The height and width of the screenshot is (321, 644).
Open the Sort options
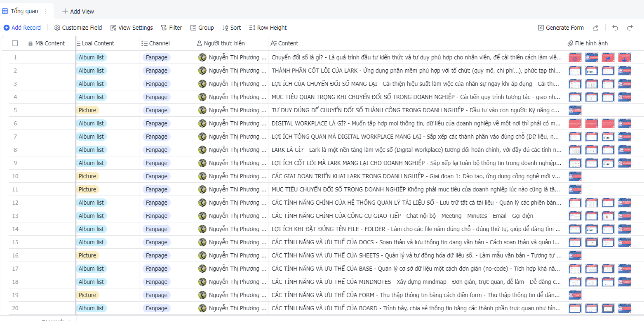point(232,28)
